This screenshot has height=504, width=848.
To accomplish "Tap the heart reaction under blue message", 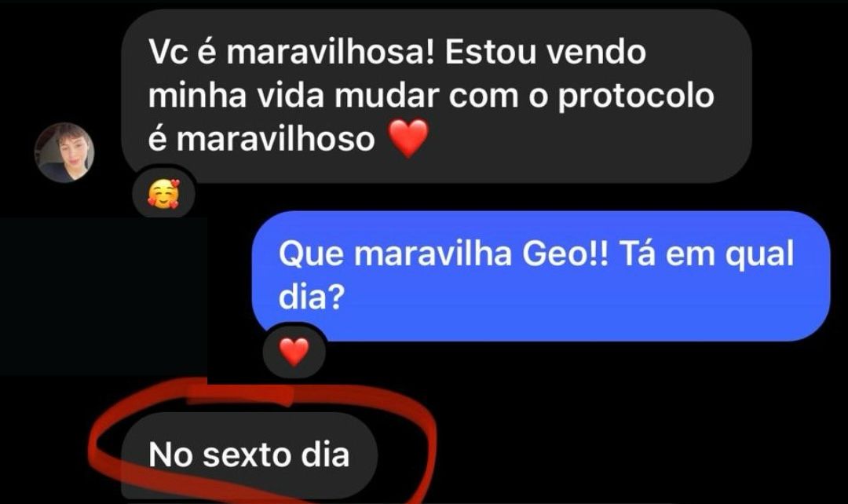I will click(x=294, y=352).
